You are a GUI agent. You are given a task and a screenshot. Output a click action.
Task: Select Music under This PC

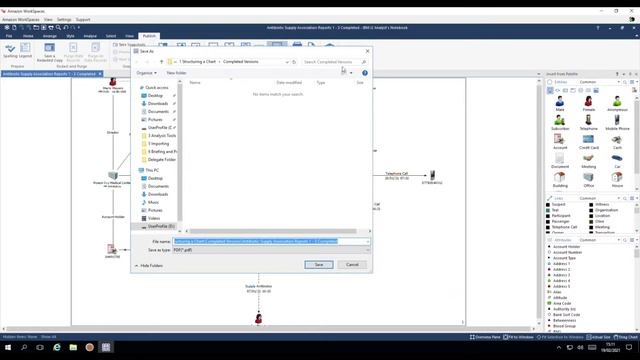tap(153, 202)
